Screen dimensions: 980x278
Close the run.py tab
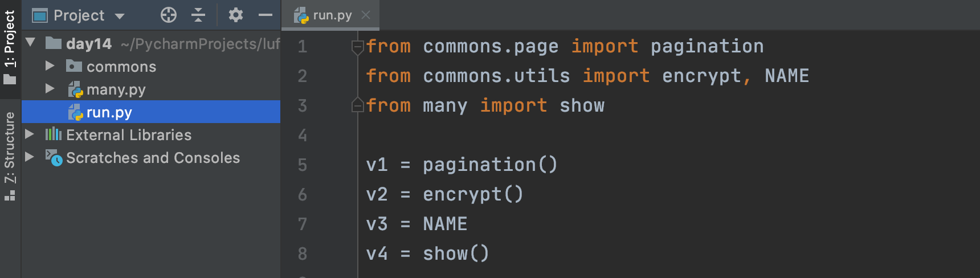[x=366, y=15]
